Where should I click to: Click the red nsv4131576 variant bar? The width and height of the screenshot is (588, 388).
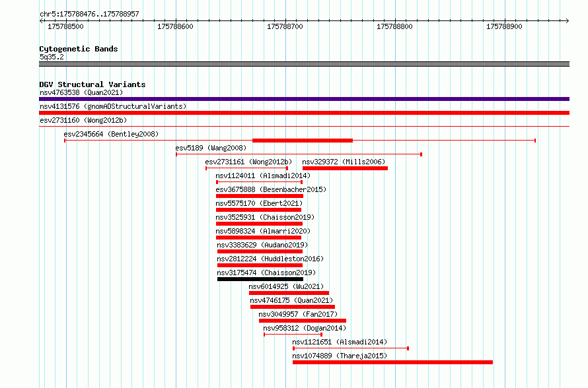304,113
